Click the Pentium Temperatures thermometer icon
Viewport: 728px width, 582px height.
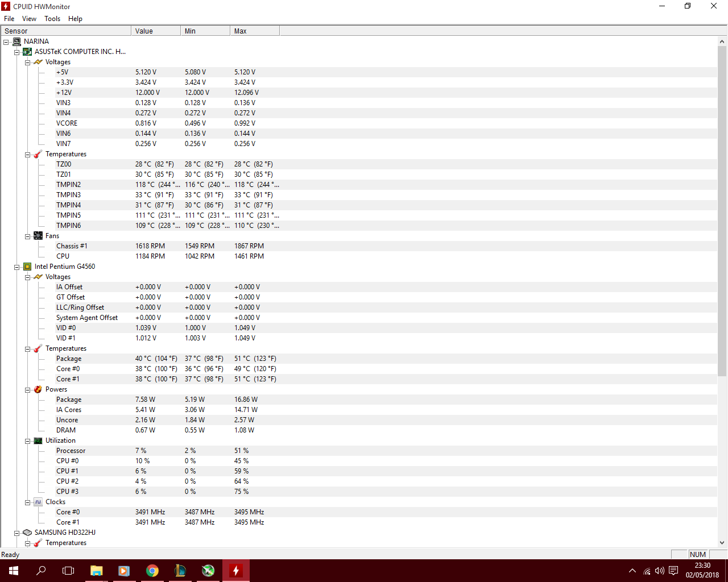tap(38, 348)
